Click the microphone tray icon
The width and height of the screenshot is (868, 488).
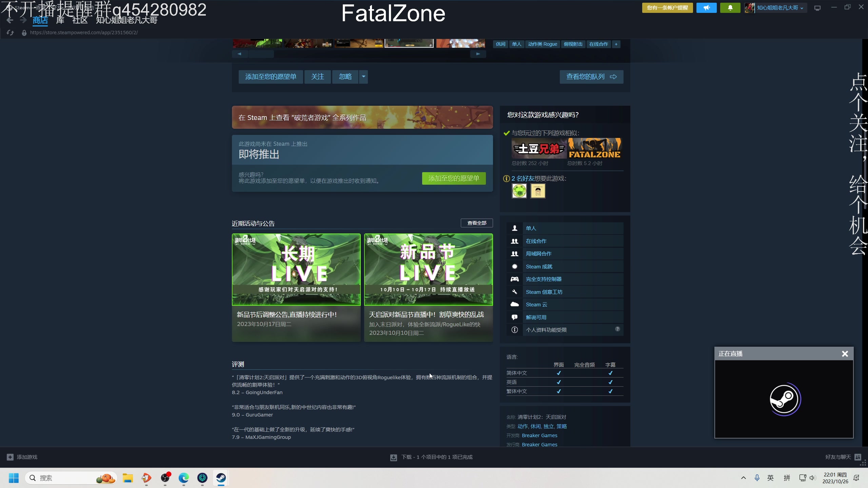tap(757, 478)
